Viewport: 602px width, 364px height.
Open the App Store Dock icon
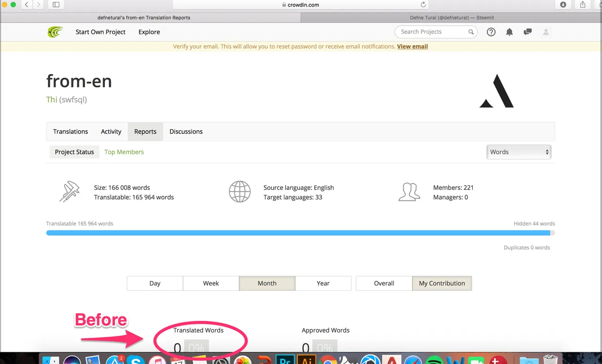(x=114, y=361)
